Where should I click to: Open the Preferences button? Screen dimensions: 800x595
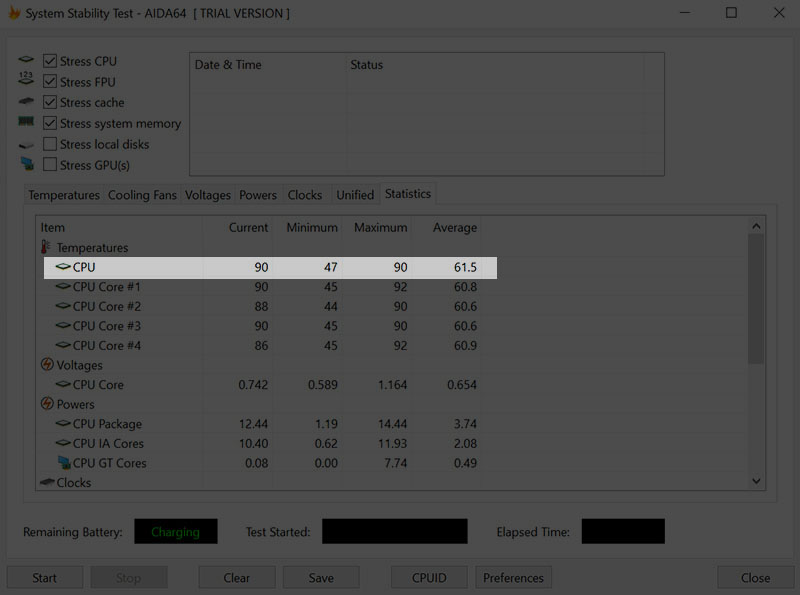(513, 578)
